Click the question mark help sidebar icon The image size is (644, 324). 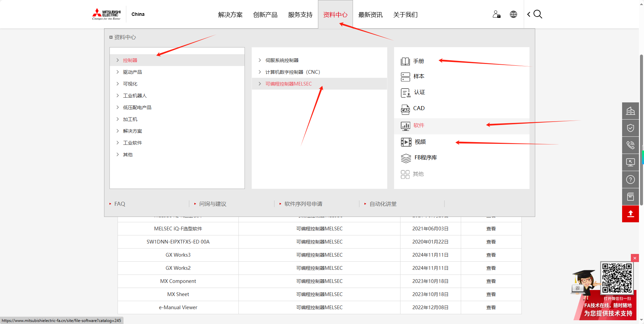[631, 180]
